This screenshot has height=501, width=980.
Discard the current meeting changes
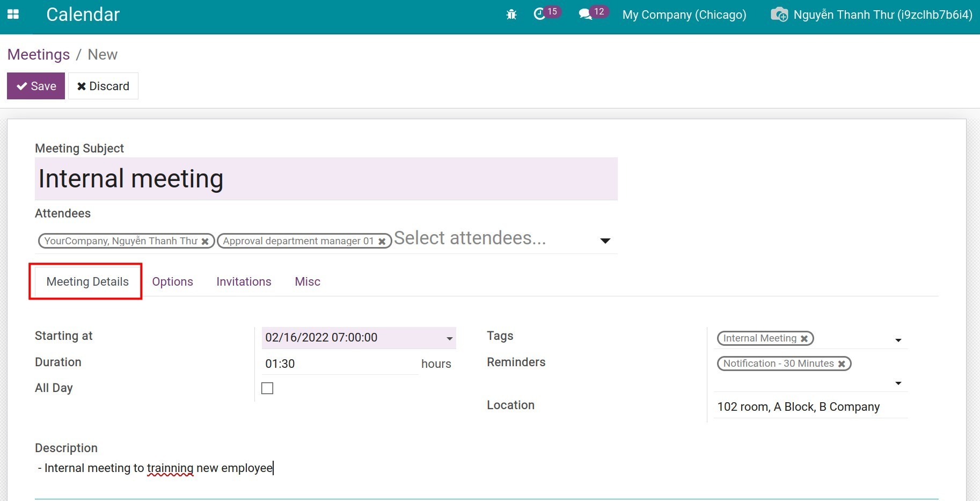pyautogui.click(x=103, y=86)
